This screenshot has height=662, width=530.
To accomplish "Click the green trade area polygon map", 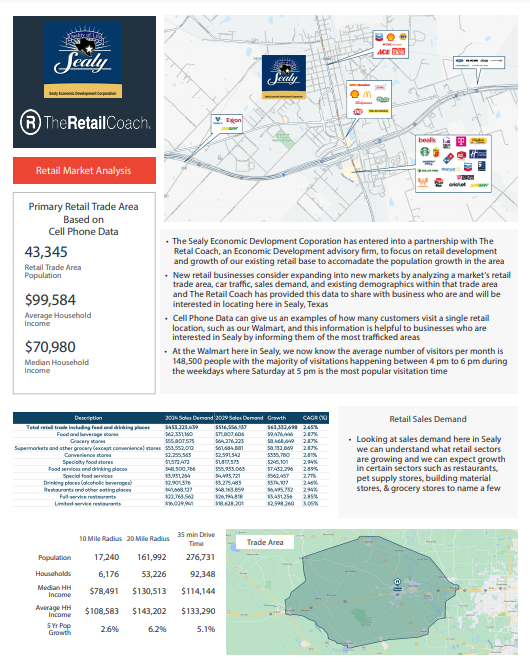I will pyautogui.click(x=372, y=592).
